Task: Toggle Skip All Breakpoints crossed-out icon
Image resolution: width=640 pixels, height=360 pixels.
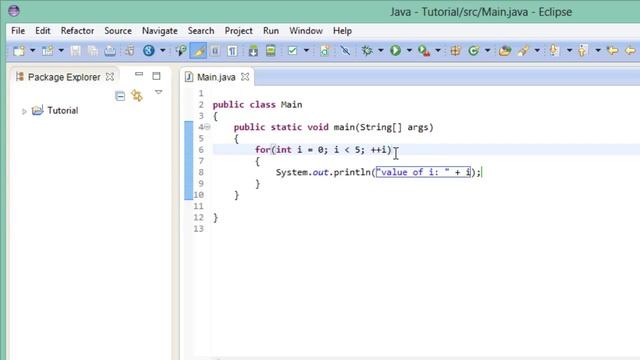Action: [x=345, y=51]
